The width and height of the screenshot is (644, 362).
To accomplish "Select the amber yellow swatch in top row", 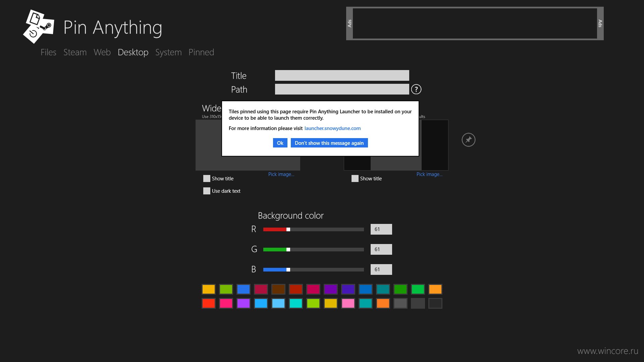I will [x=209, y=289].
